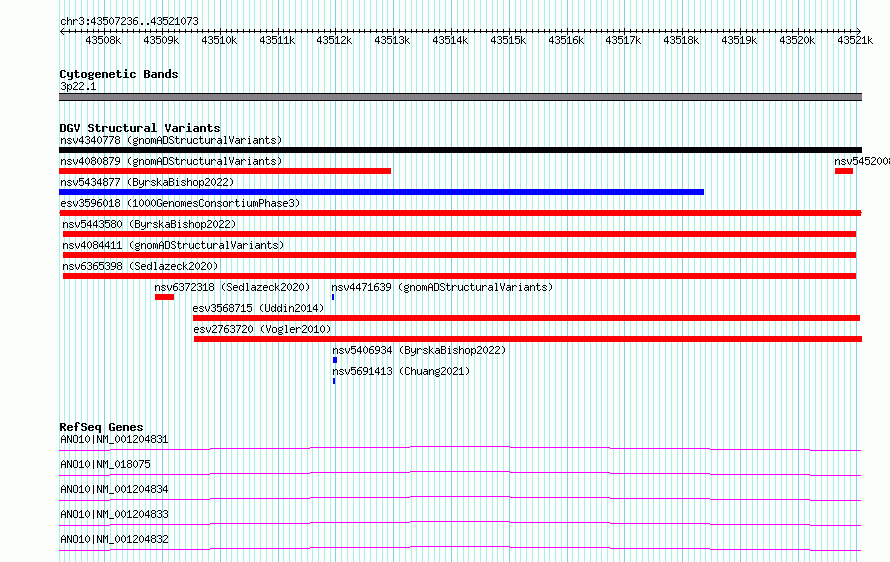Click the nsv6365398 red variant bar
890x562 pixels.
459,276
